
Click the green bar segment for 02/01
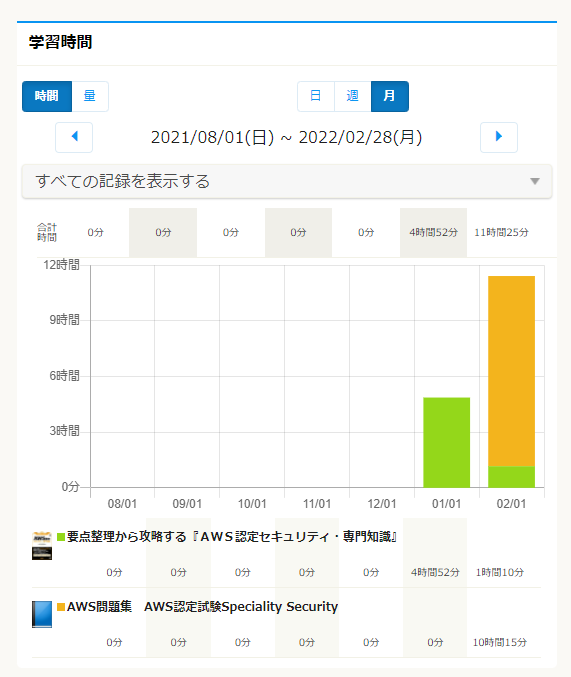coord(511,477)
